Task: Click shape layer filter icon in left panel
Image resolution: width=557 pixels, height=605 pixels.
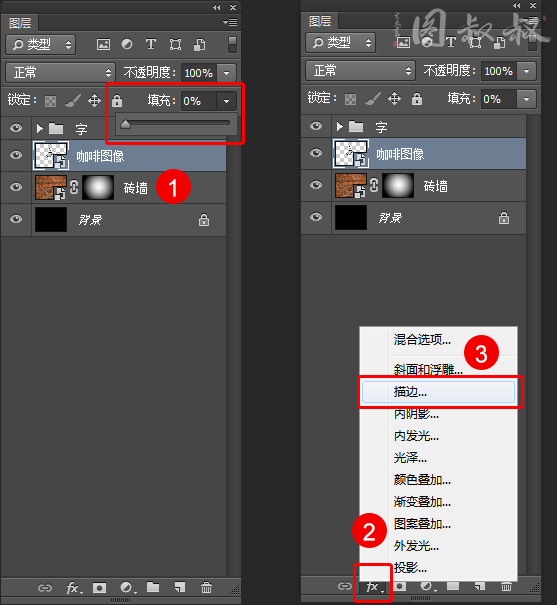Action: pyautogui.click(x=175, y=44)
